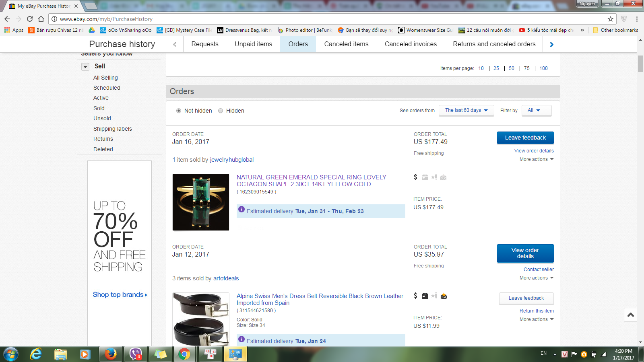
Task: Click the back-to-top arrow button
Action: [x=631, y=315]
